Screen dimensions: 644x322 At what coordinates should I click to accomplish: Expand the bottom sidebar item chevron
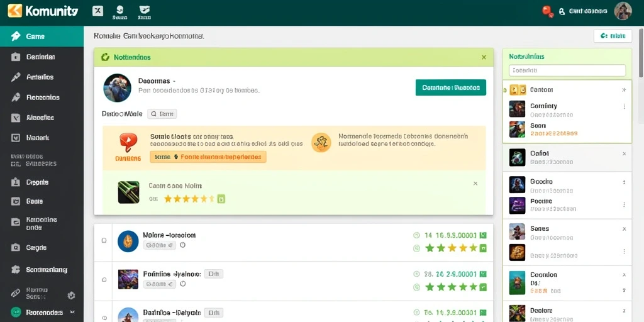click(x=73, y=312)
